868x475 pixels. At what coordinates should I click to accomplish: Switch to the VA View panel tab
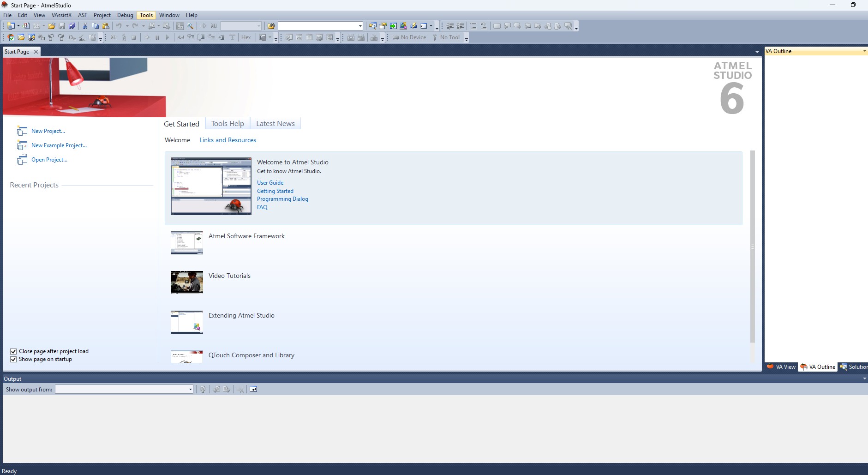[781, 367]
